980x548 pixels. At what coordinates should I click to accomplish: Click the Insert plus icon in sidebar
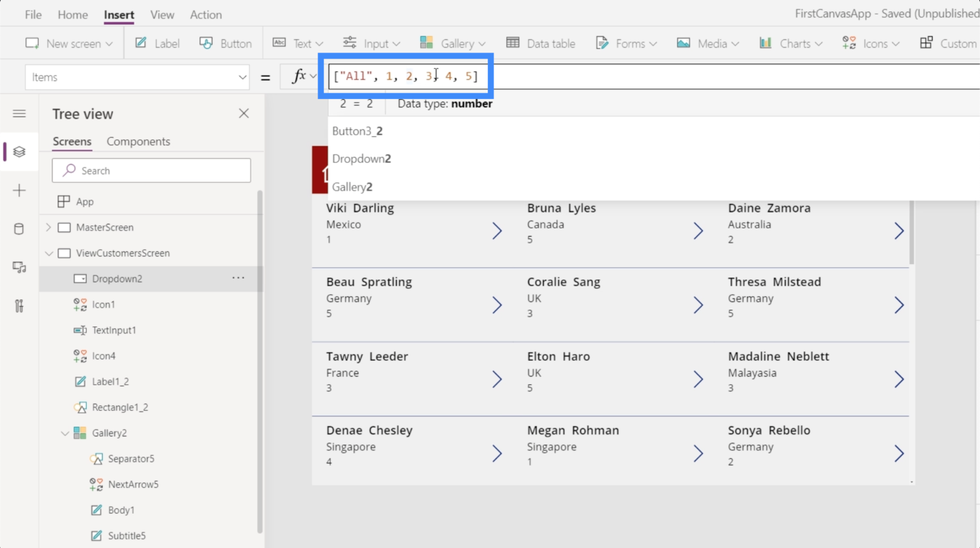[x=19, y=191]
